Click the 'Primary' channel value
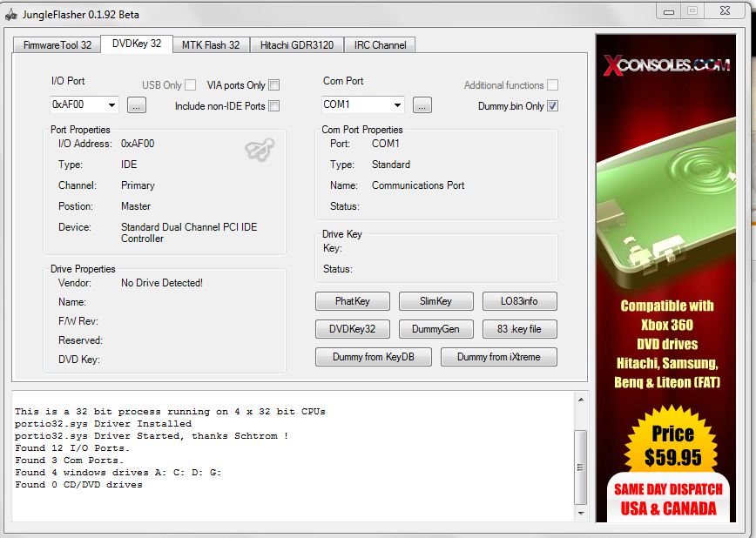Screen dimensions: 756x538 pyautogui.click(x=138, y=185)
